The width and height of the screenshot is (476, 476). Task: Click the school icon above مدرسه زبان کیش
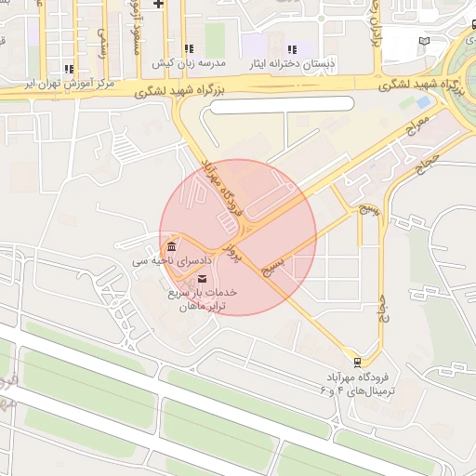189,48
